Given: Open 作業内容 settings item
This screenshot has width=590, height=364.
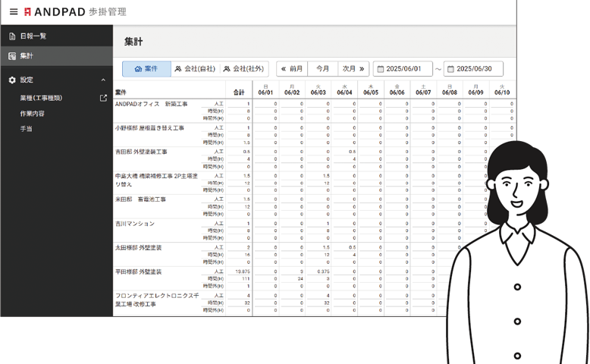Looking at the screenshot, I should (x=32, y=113).
